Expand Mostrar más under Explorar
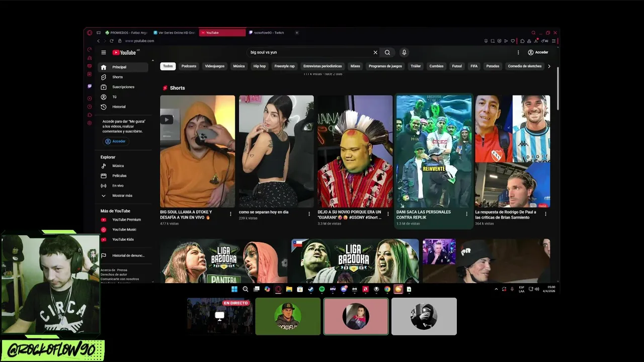 pos(123,196)
